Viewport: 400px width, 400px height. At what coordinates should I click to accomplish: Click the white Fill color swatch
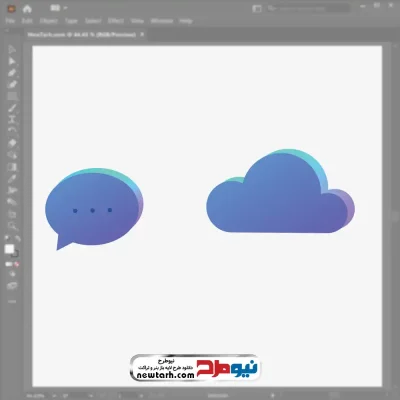(x=9, y=249)
